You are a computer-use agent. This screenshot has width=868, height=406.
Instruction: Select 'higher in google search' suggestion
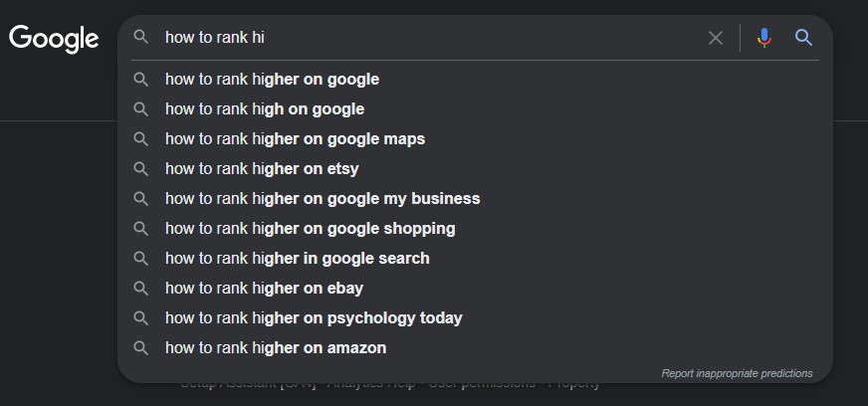(x=298, y=258)
